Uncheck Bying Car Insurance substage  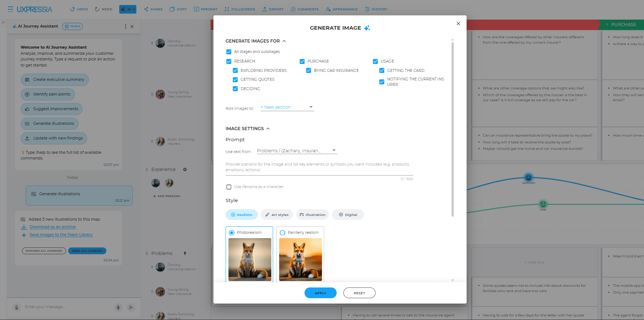pos(308,71)
